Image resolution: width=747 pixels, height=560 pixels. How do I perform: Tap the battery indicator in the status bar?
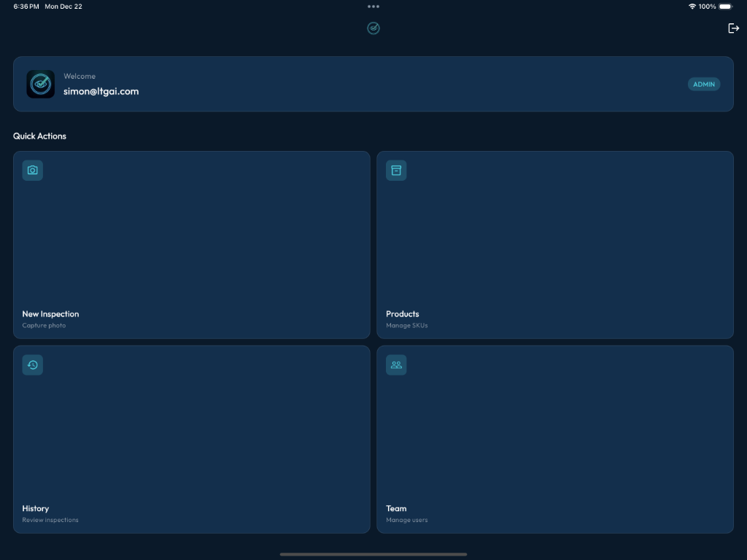[x=724, y=7]
